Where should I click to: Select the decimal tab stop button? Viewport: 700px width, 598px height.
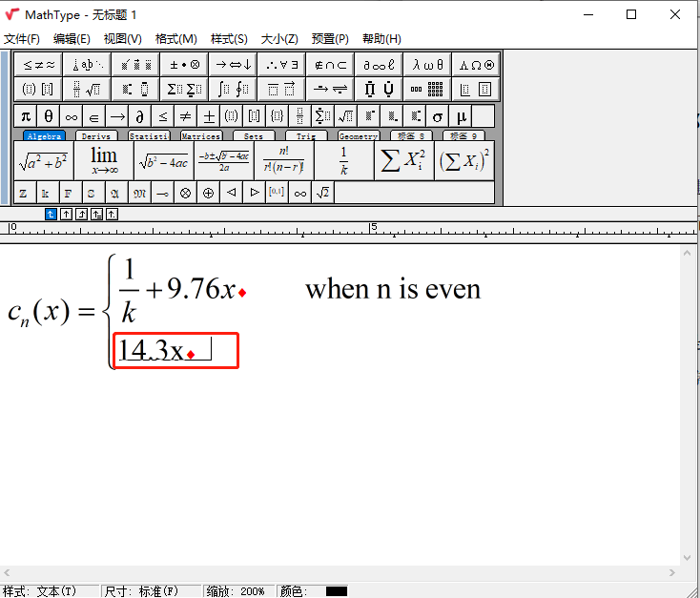pos(112,215)
